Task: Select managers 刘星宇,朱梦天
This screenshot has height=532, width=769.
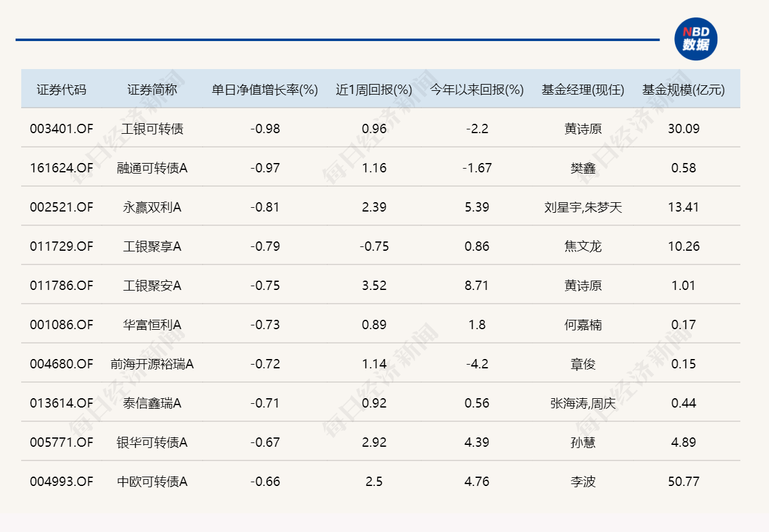Action: [x=583, y=207]
